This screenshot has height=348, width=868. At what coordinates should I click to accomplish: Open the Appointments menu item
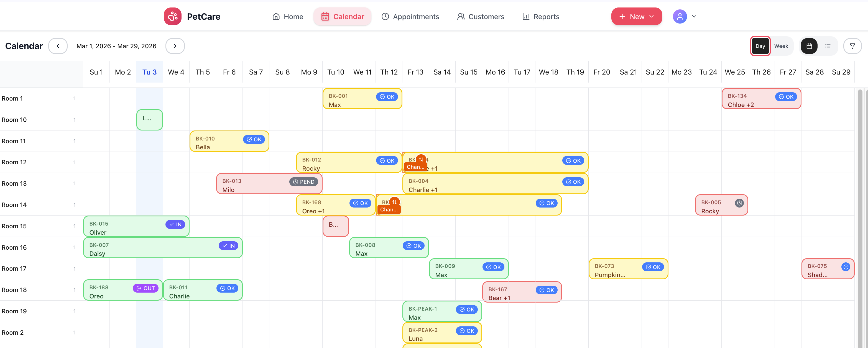click(410, 16)
